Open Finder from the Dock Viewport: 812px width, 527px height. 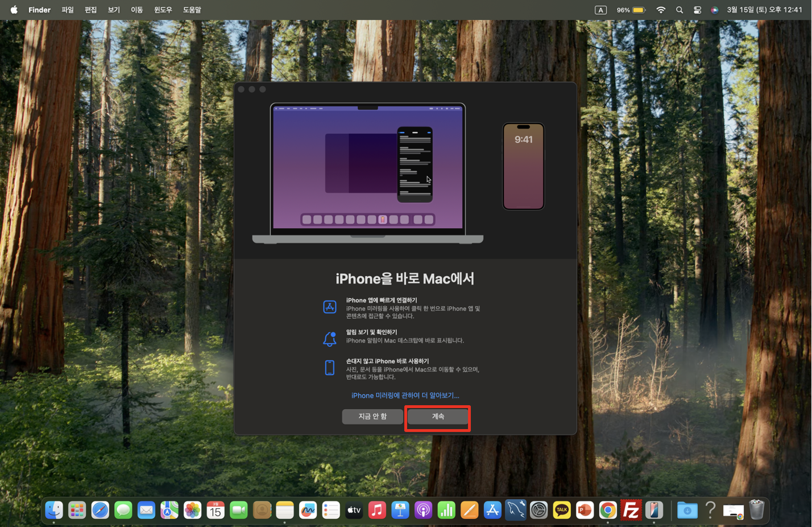click(x=54, y=510)
